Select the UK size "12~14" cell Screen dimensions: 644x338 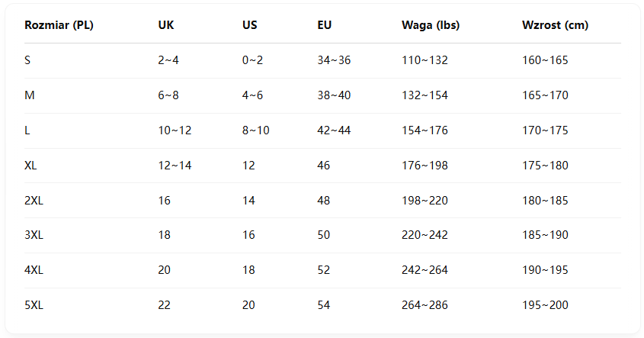[x=175, y=166]
